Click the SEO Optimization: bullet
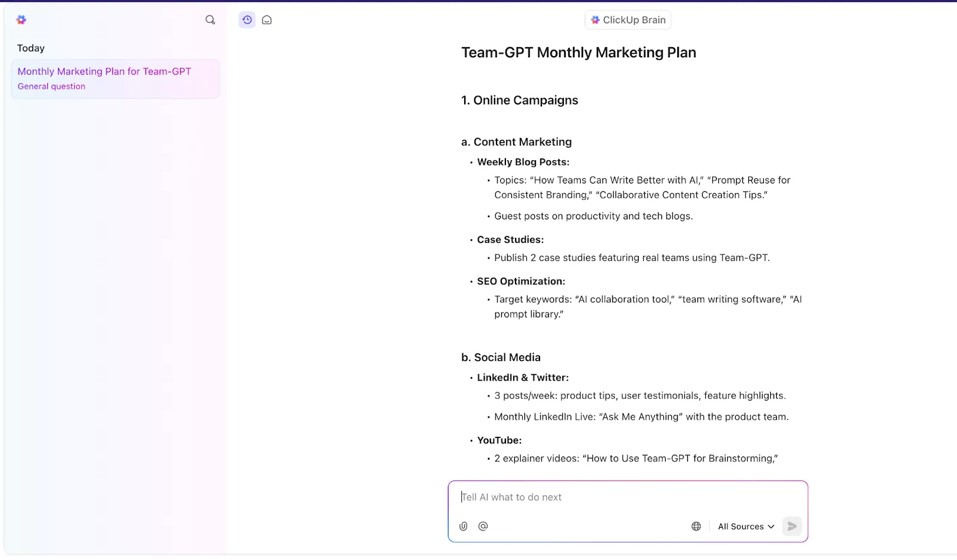 [x=521, y=281]
